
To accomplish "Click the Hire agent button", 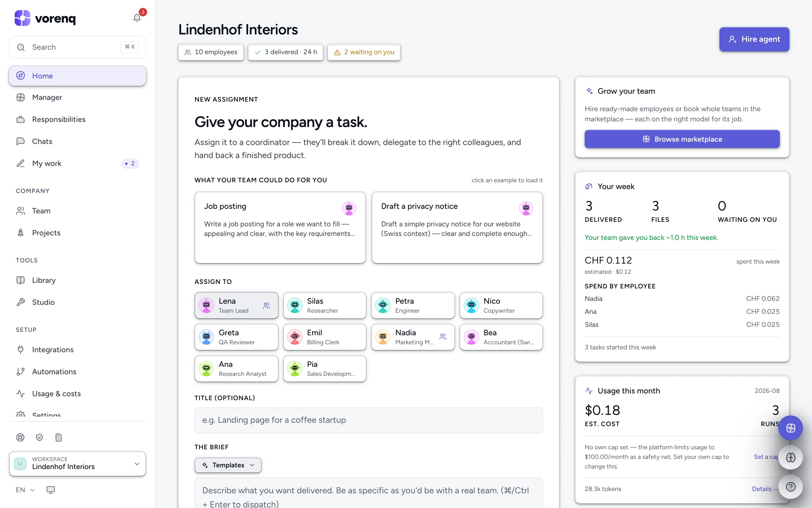I will (x=754, y=39).
